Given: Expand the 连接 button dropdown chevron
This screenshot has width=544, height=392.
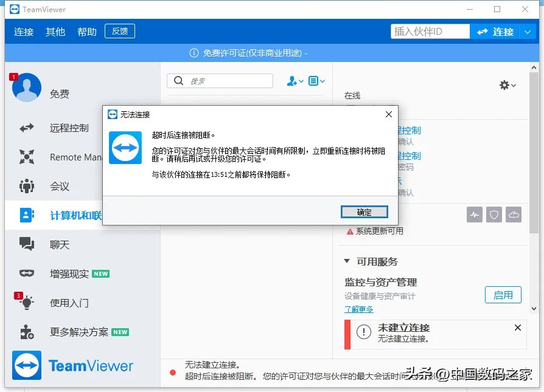Looking at the screenshot, I should point(526,32).
